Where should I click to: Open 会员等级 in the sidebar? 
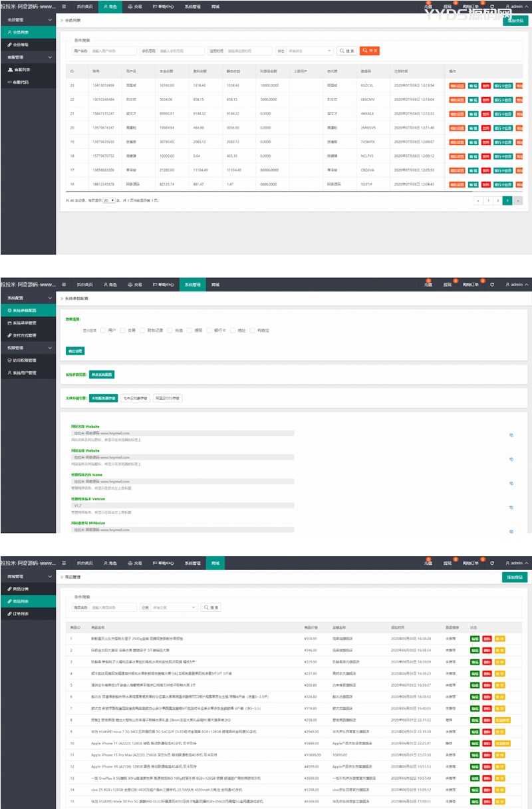[x=20, y=45]
